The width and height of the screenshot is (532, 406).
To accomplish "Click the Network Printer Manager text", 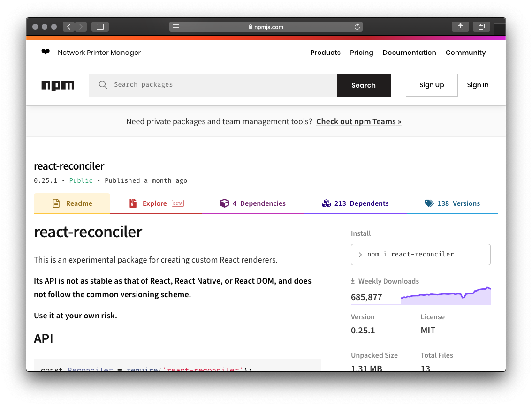I will point(99,53).
